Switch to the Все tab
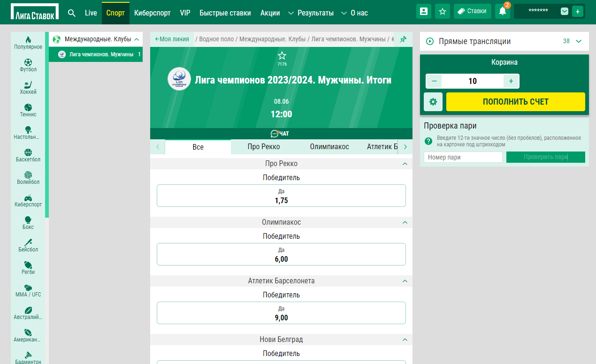This screenshot has height=364, width=596. coord(198,147)
